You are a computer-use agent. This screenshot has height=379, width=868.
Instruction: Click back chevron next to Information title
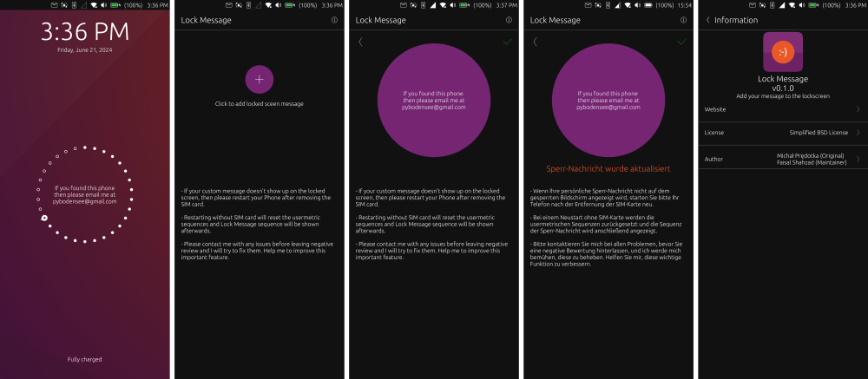[707, 20]
